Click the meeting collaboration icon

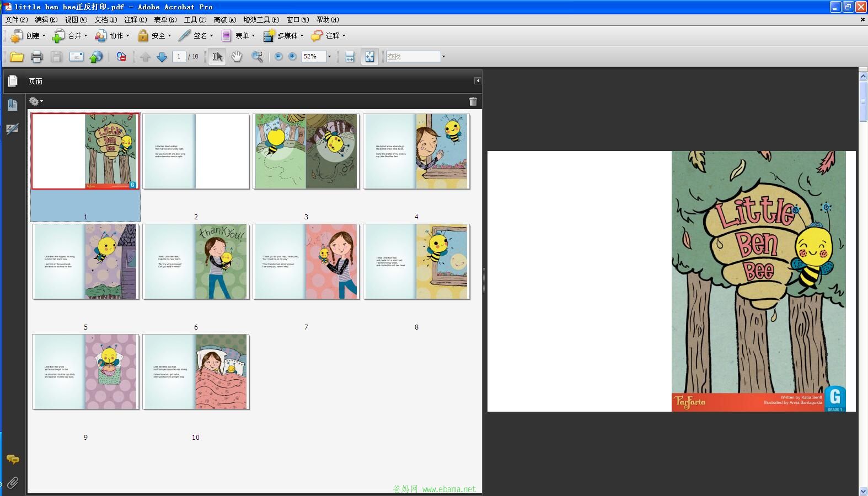point(121,57)
